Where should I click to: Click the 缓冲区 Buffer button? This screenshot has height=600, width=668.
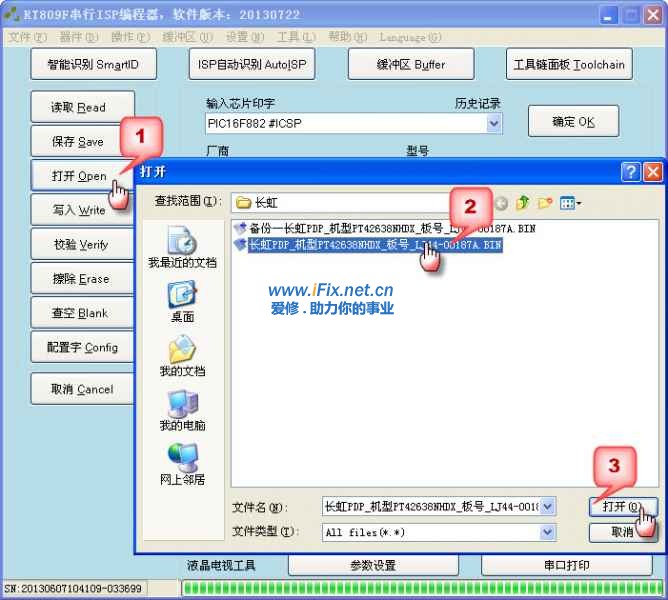point(410,65)
